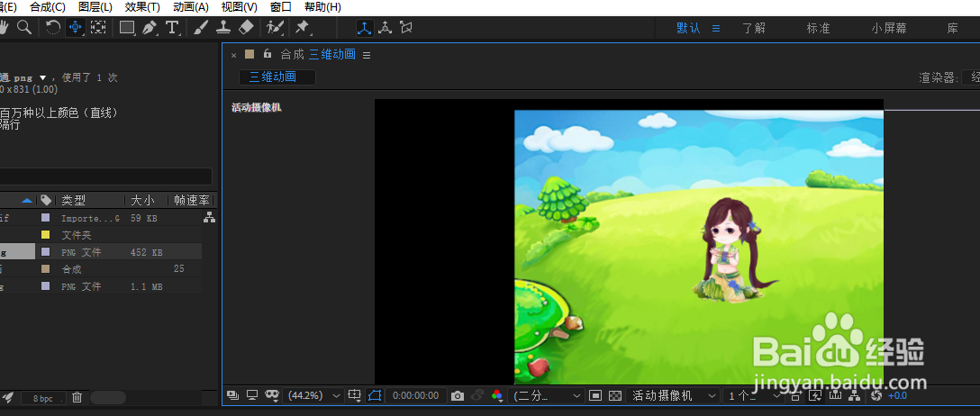Open the RGB channel display menu
Image resolution: width=980 pixels, height=416 pixels.
coord(497,396)
